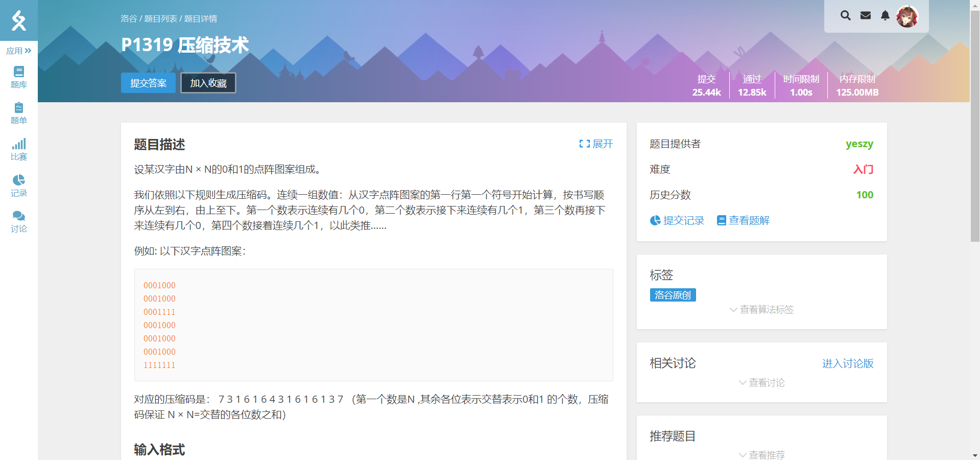Expand the 应用 sidebar menu

point(19,51)
